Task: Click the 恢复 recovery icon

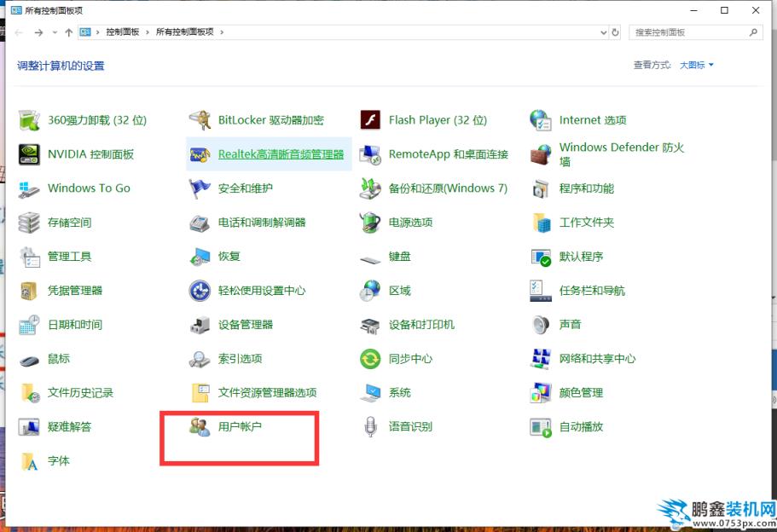Action: 200,257
